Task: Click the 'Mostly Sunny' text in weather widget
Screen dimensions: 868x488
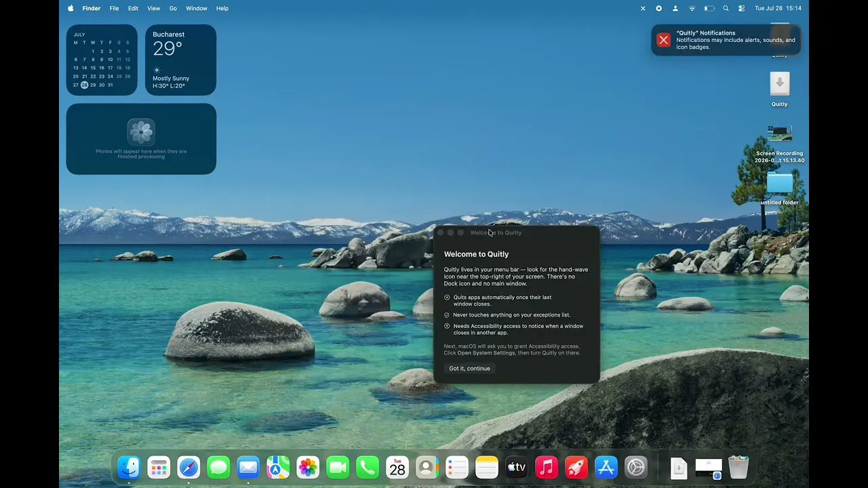Action: [171, 79]
